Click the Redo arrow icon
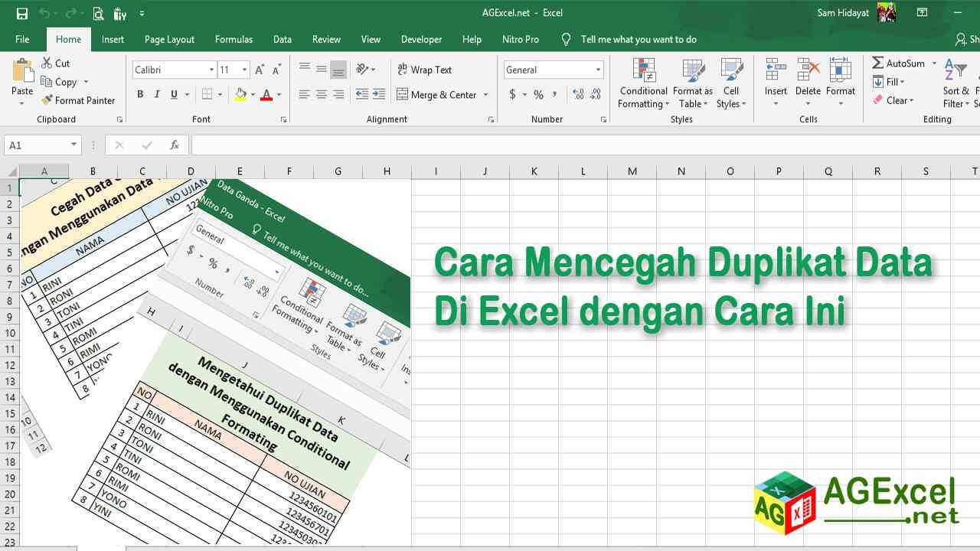This screenshot has height=551, width=980. click(70, 13)
